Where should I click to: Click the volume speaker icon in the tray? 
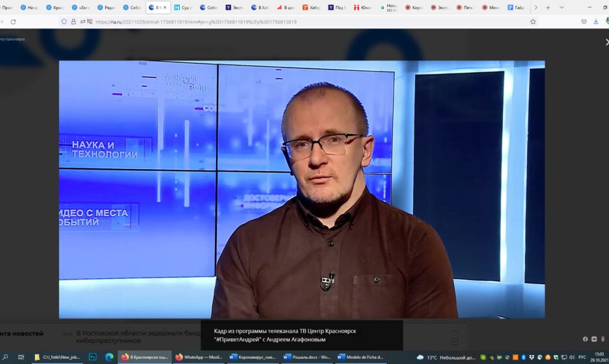point(571,357)
